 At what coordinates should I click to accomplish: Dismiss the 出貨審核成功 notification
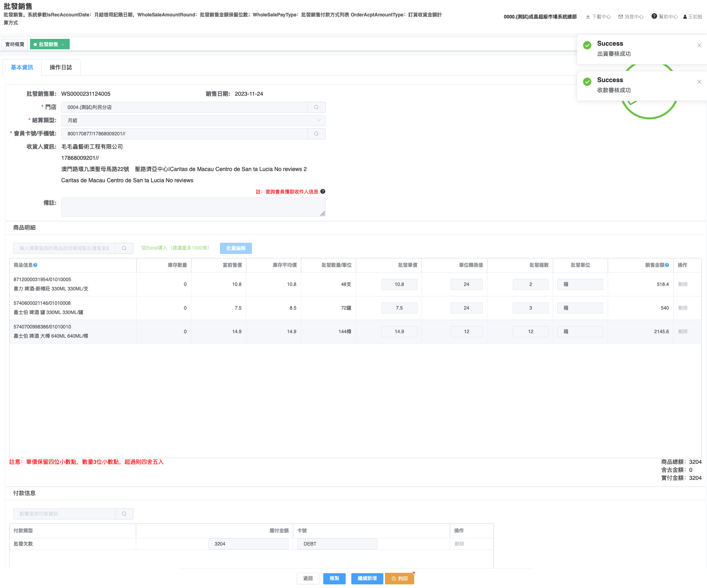[699, 45]
